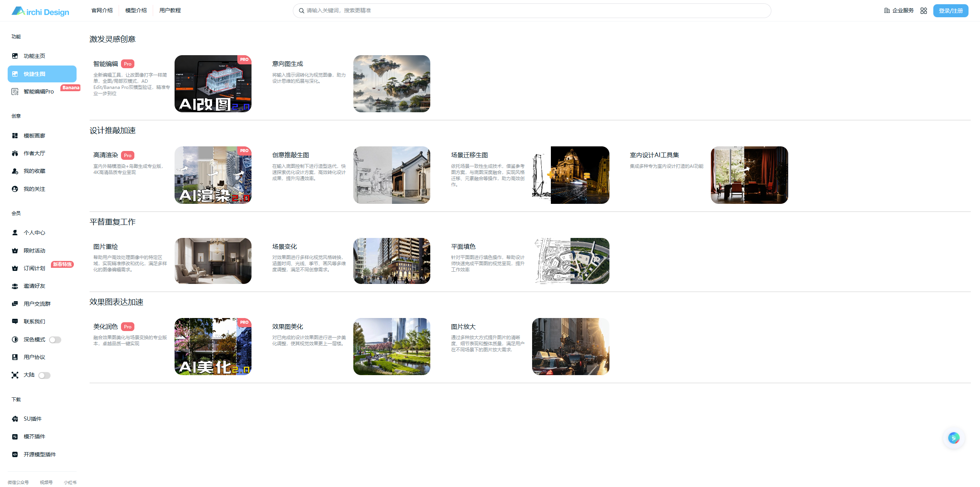Click the 联系我们 chat icon
This screenshot has height=487, width=980.
tap(15, 321)
